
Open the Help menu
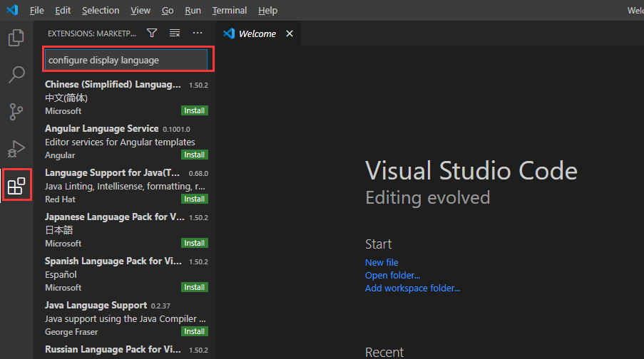pos(267,10)
